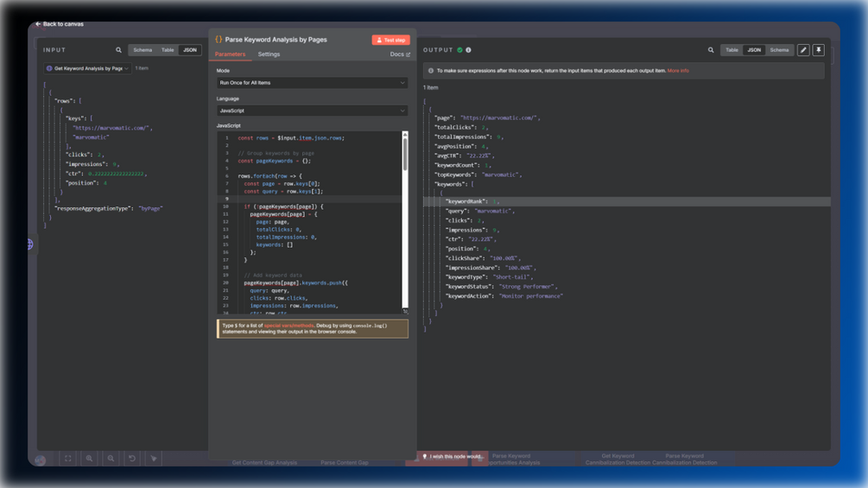Click "responseAggregationType" key in input JSON
Viewport: 868px width, 488px height.
[x=93, y=209]
